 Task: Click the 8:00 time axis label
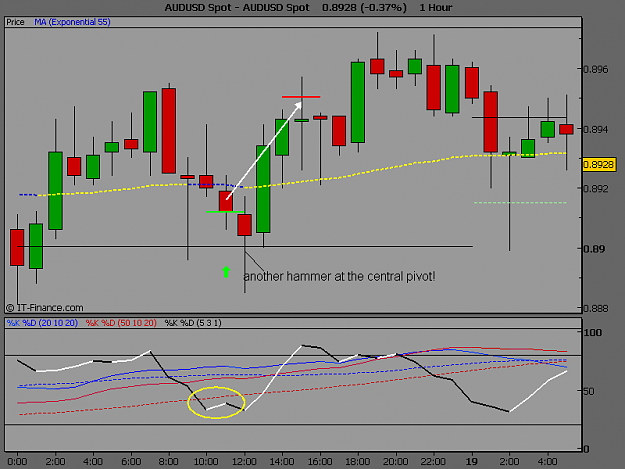(x=168, y=461)
